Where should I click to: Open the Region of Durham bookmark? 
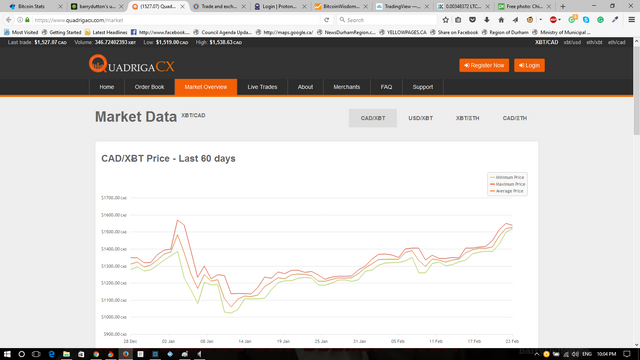point(505,32)
